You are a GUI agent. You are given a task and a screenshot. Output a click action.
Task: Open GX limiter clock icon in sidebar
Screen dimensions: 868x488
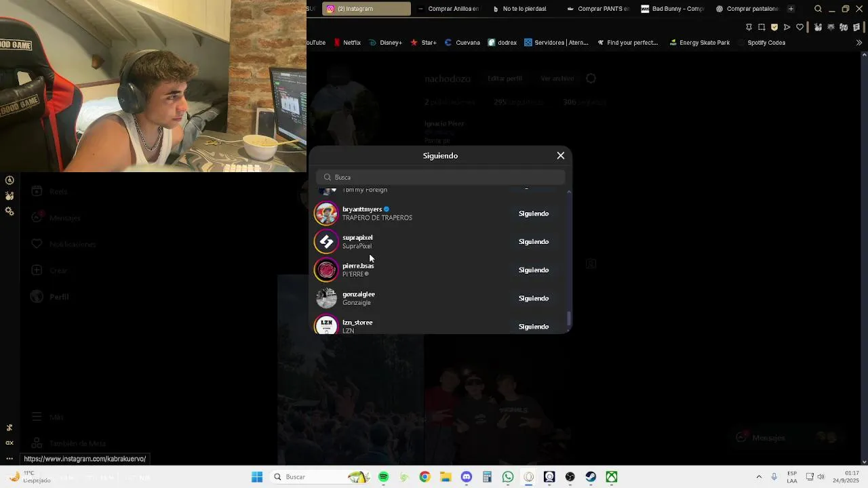pyautogui.click(x=9, y=180)
